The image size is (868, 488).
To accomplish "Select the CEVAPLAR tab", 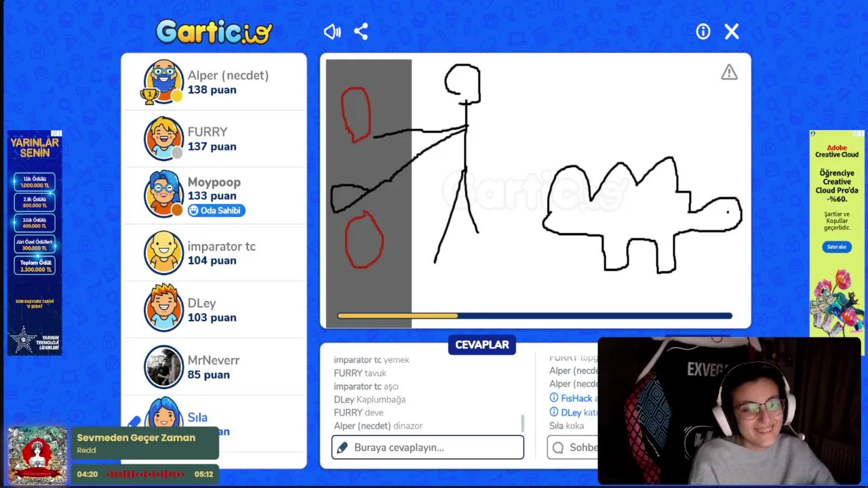I will coord(482,344).
